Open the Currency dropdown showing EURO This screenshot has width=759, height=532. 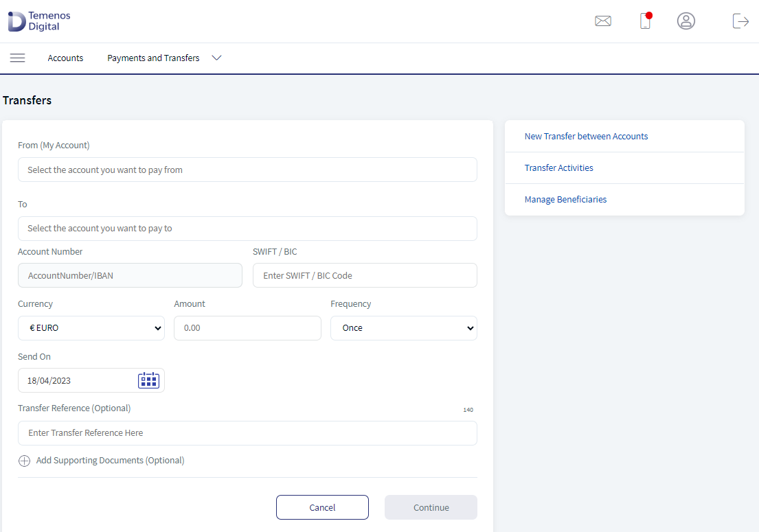coord(91,328)
